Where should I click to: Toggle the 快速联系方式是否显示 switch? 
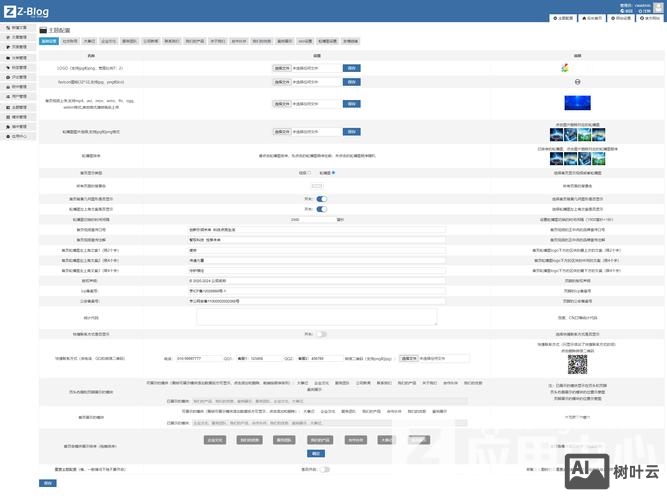(321, 334)
